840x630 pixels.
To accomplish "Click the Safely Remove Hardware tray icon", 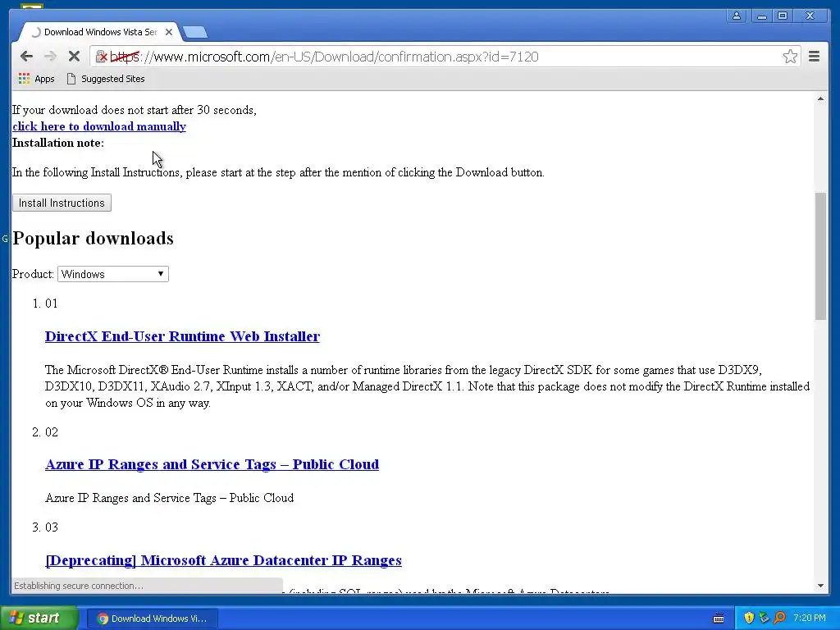I will pyautogui.click(x=764, y=619).
